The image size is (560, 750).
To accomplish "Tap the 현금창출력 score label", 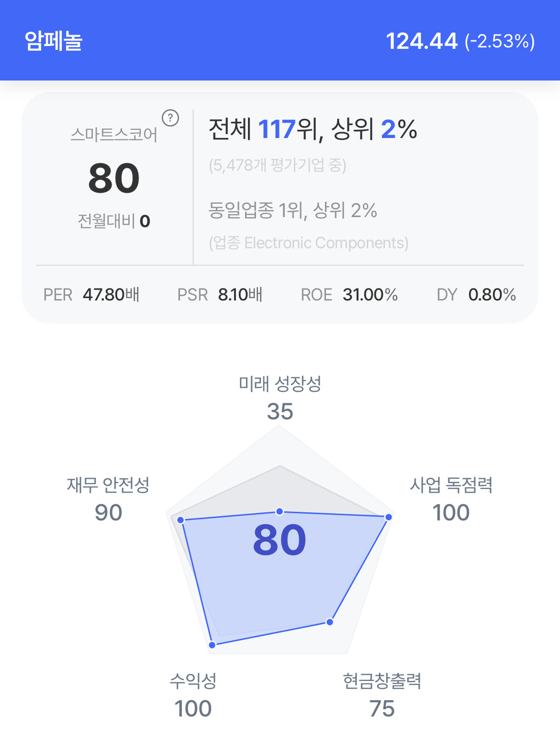I will pyautogui.click(x=382, y=681).
